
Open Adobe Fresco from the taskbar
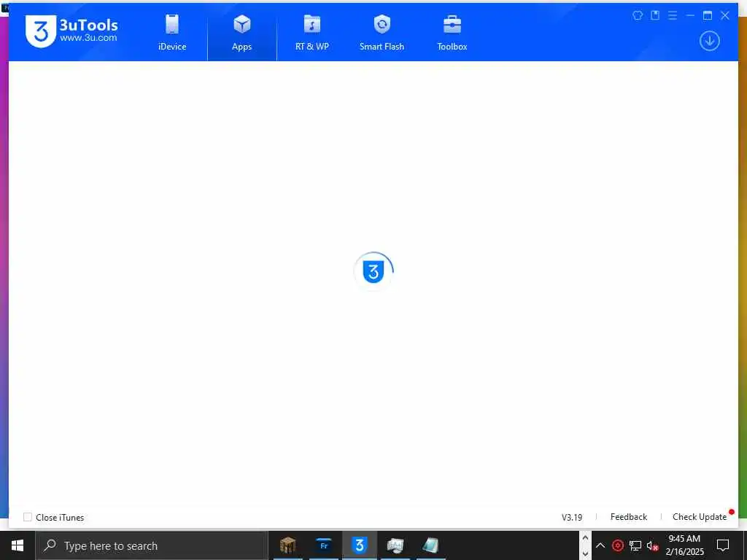coord(323,545)
